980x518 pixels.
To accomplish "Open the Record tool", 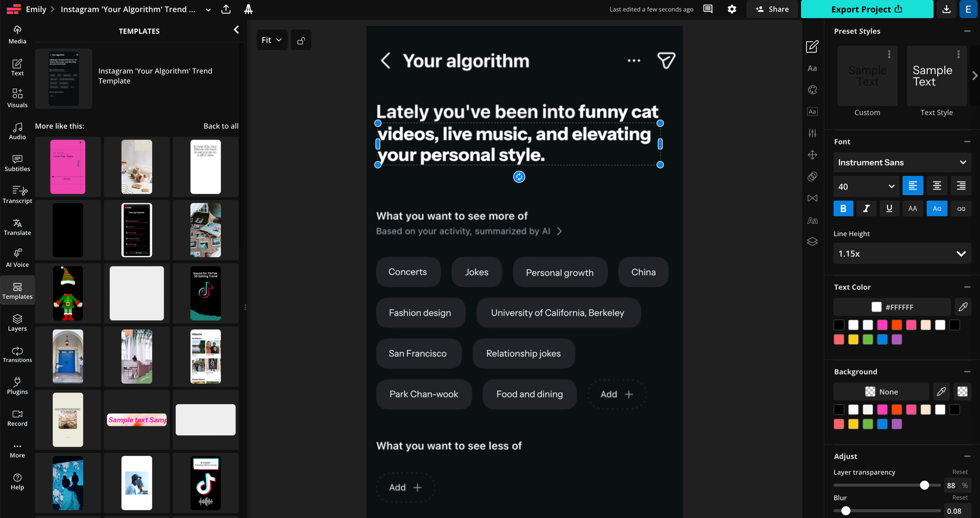I will pyautogui.click(x=17, y=417).
